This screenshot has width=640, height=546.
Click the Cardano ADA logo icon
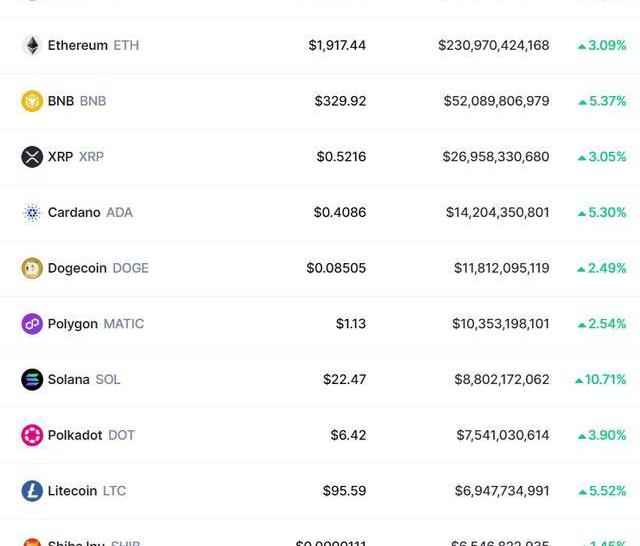point(32,213)
